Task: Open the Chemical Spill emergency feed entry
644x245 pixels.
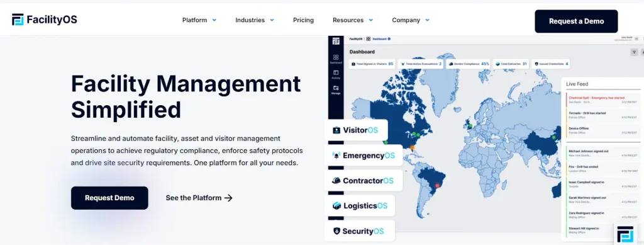Action: [602, 100]
